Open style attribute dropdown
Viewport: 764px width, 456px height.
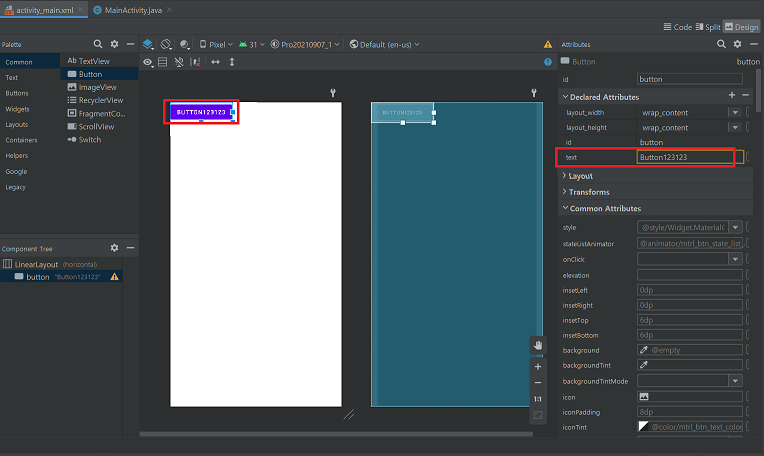click(736, 227)
